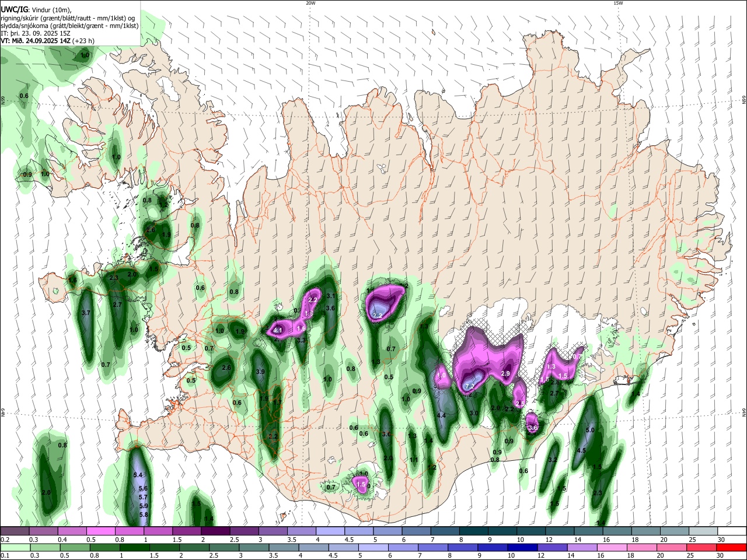Click the 20W longitude label

tap(310, 3)
